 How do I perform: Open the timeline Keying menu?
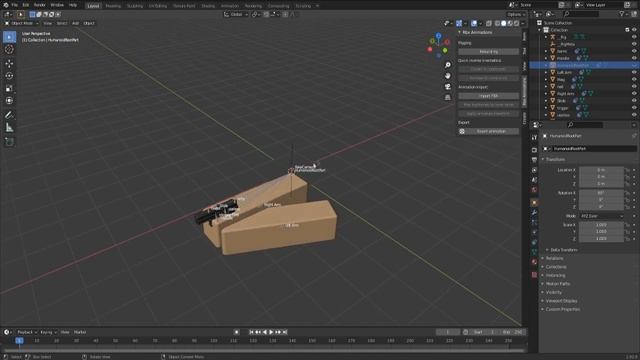48,332
